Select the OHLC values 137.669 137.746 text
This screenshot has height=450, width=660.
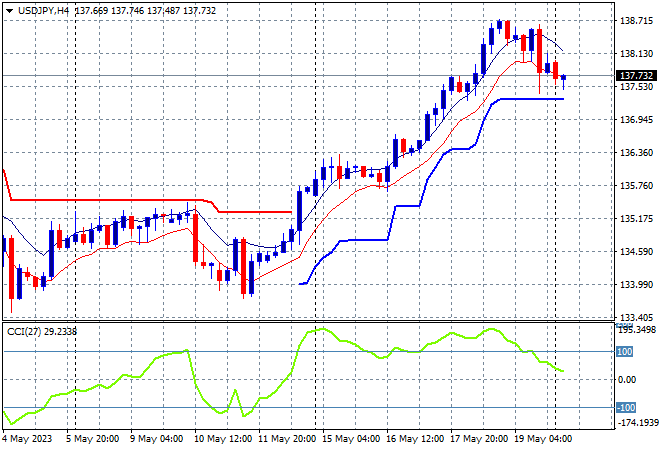pyautogui.click(x=110, y=11)
